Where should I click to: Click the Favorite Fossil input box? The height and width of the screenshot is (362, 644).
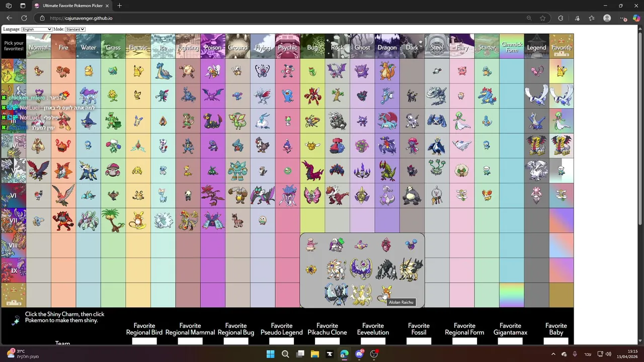[419, 341]
